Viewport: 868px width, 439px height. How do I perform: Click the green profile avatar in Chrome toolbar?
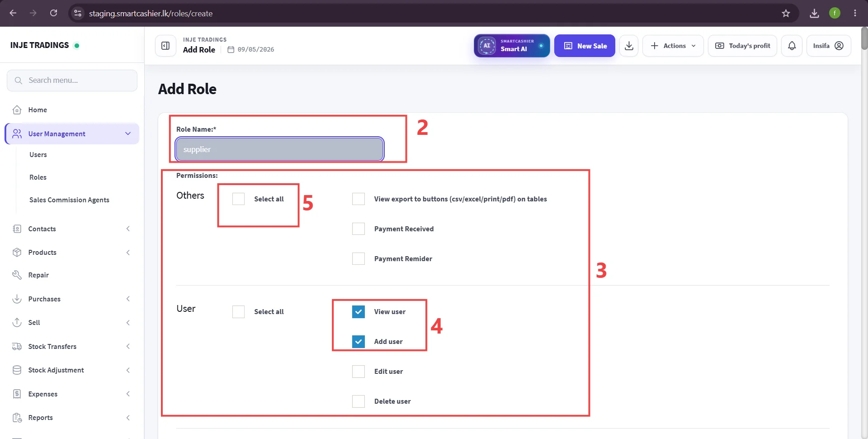[835, 13]
